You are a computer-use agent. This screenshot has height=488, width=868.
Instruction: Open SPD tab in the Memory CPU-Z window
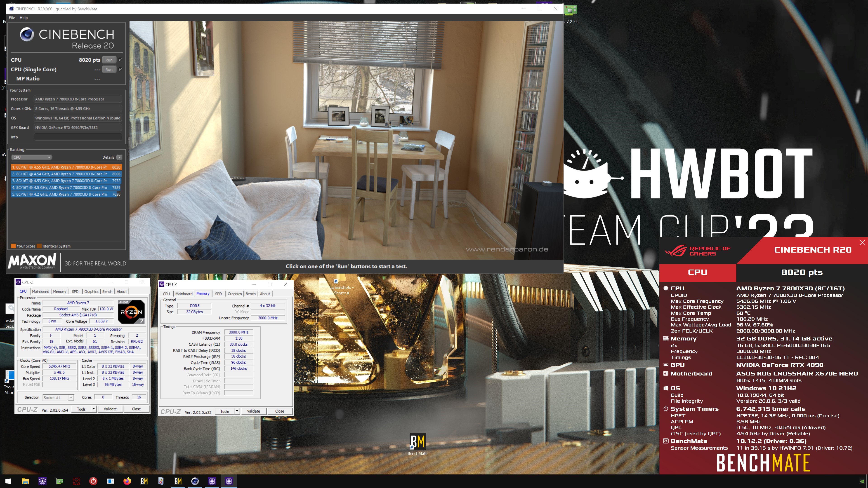[x=218, y=294]
